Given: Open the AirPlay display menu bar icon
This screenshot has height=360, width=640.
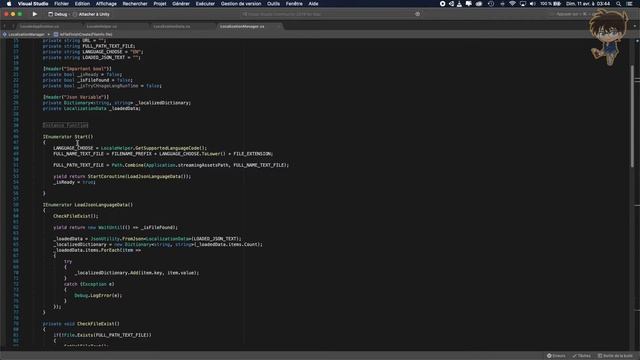Looking at the screenshot, I should 523,4.
